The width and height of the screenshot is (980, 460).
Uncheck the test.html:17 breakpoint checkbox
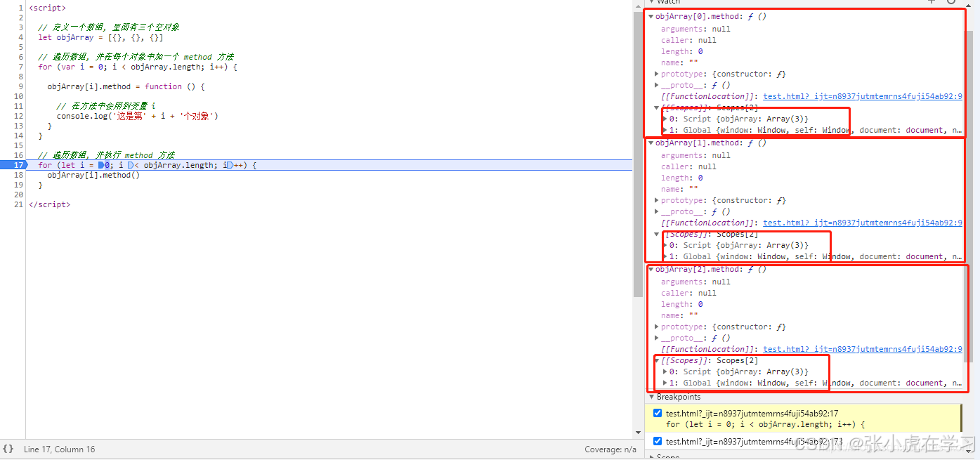tap(658, 413)
